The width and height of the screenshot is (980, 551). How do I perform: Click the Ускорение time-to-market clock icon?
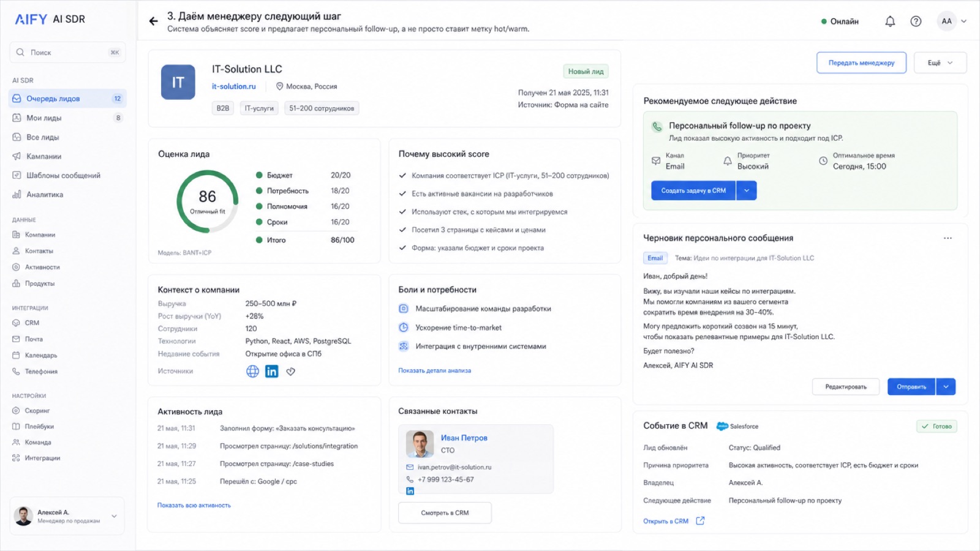click(404, 328)
